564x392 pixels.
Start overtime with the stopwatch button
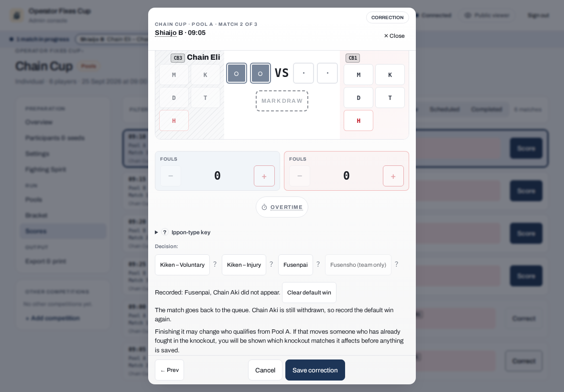pos(282,207)
